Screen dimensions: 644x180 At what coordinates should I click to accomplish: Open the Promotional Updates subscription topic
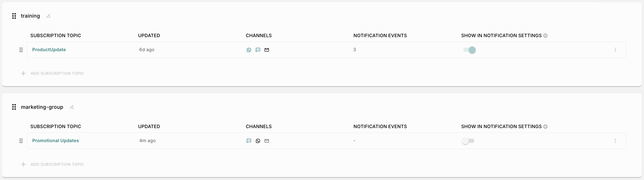click(x=55, y=140)
